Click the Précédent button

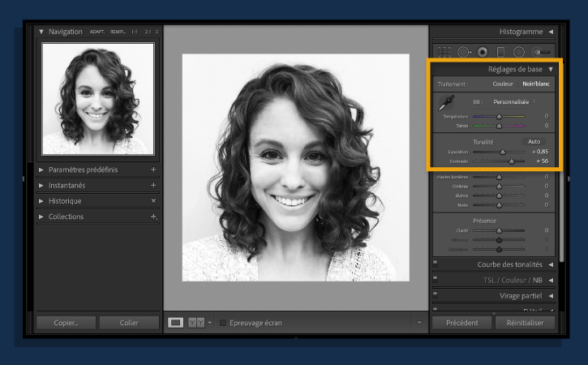point(462,323)
